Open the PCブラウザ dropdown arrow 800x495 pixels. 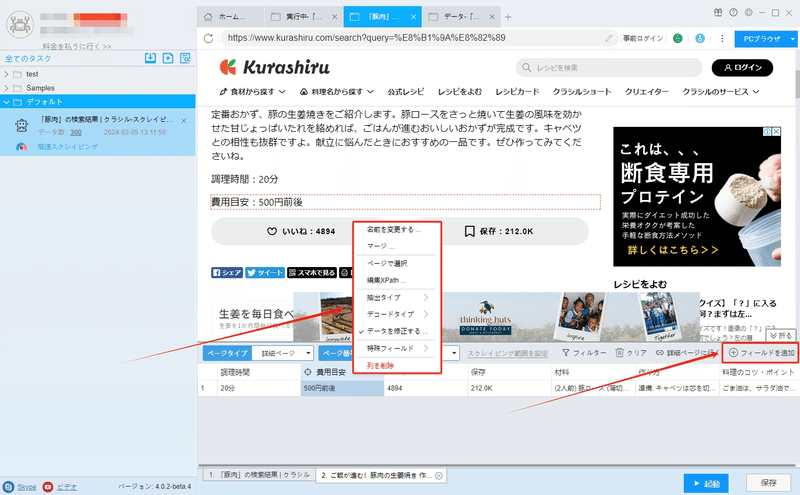coord(792,39)
